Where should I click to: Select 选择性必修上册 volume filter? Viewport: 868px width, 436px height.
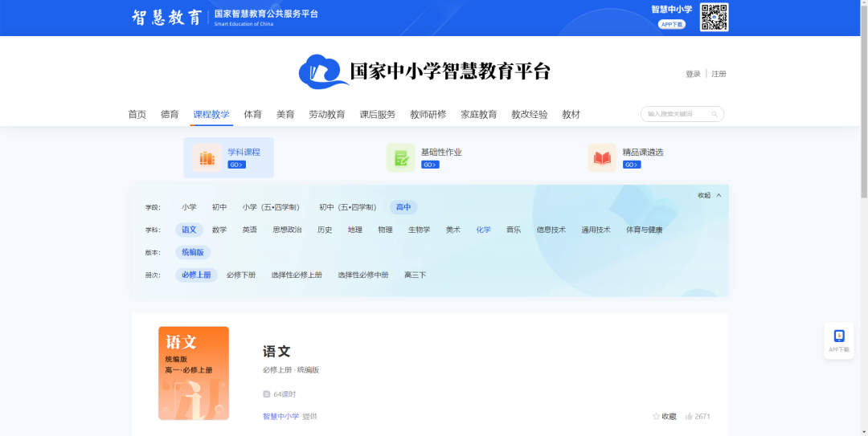pyautogui.click(x=297, y=275)
